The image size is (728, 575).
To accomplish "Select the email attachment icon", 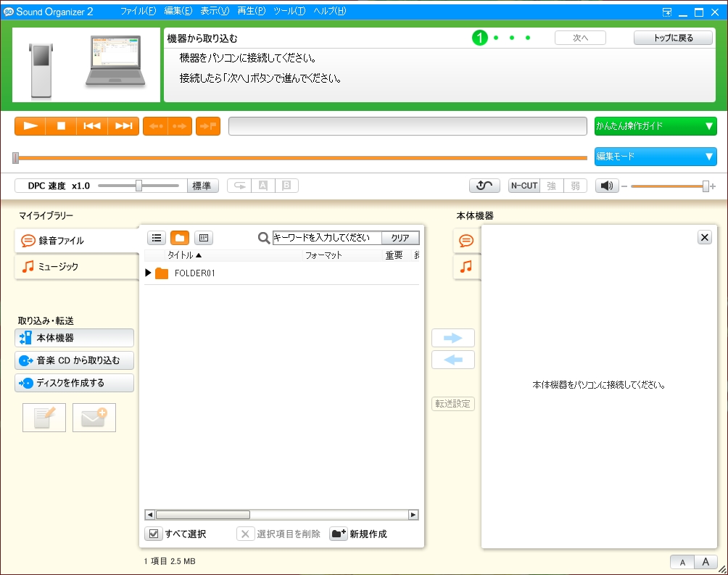I will (94, 417).
